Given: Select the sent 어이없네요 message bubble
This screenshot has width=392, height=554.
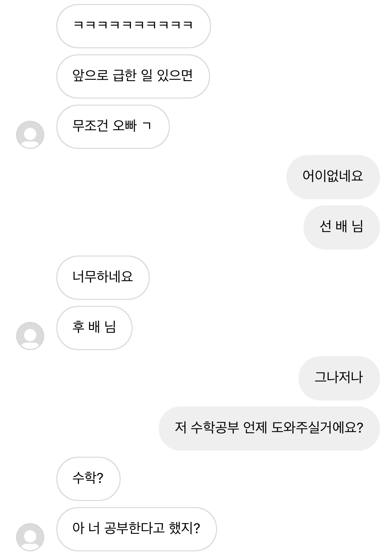Looking at the screenshot, I should 333,176.
